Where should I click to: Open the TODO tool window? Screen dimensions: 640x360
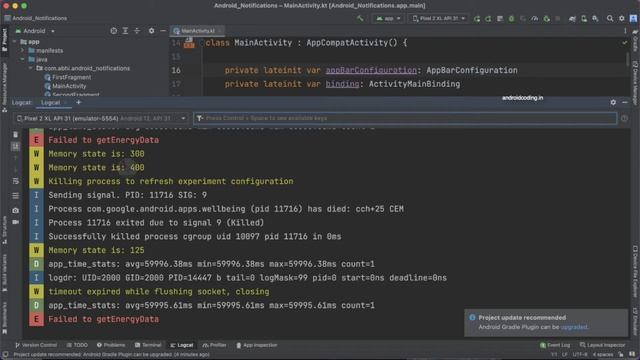click(77, 345)
